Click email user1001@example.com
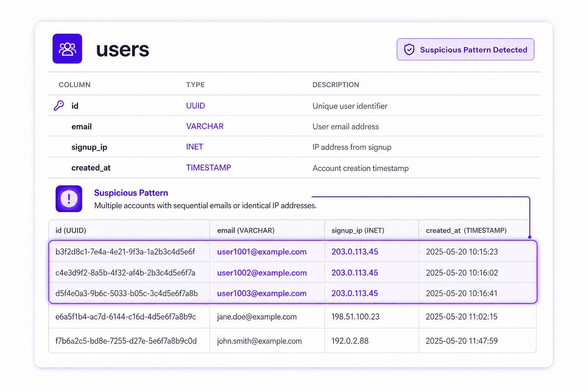Screen dimensions: 588x392 pos(262,252)
